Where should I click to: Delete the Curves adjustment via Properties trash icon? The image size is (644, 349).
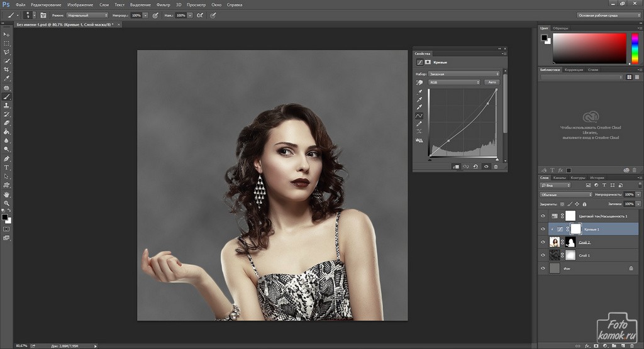pos(496,167)
